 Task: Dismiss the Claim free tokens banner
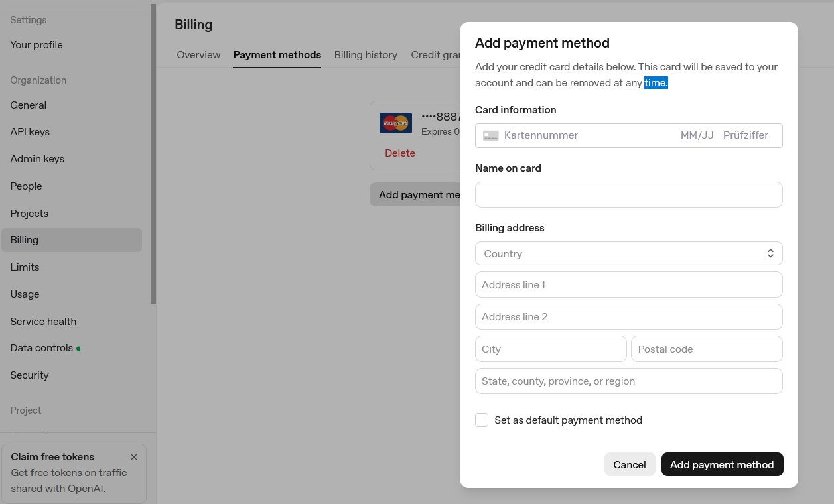click(134, 457)
